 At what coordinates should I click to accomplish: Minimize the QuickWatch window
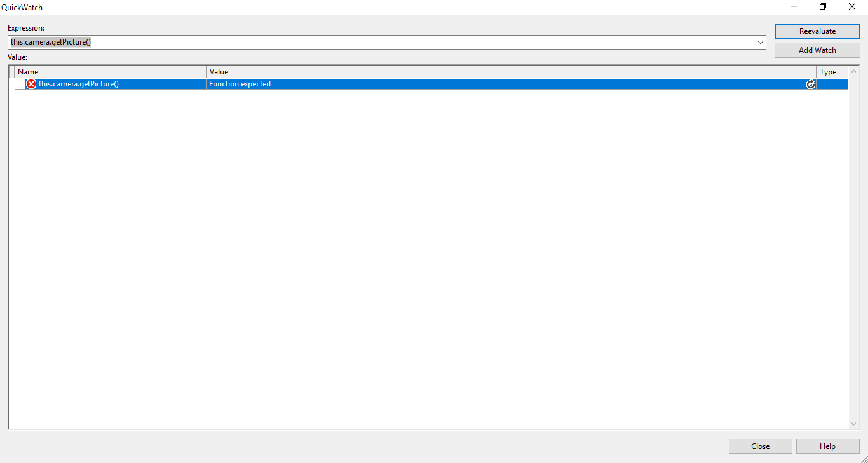(793, 6)
